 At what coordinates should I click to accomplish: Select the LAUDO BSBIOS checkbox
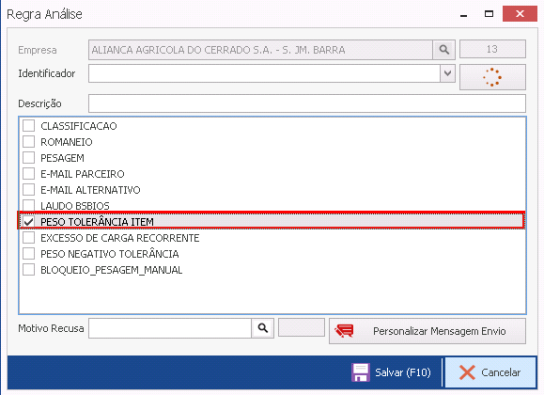pyautogui.click(x=29, y=205)
